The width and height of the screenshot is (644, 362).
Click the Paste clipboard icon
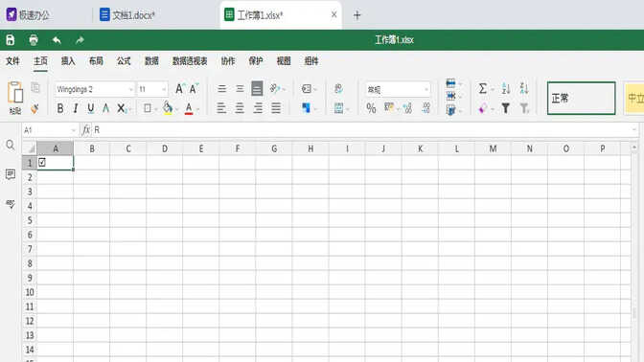15,92
